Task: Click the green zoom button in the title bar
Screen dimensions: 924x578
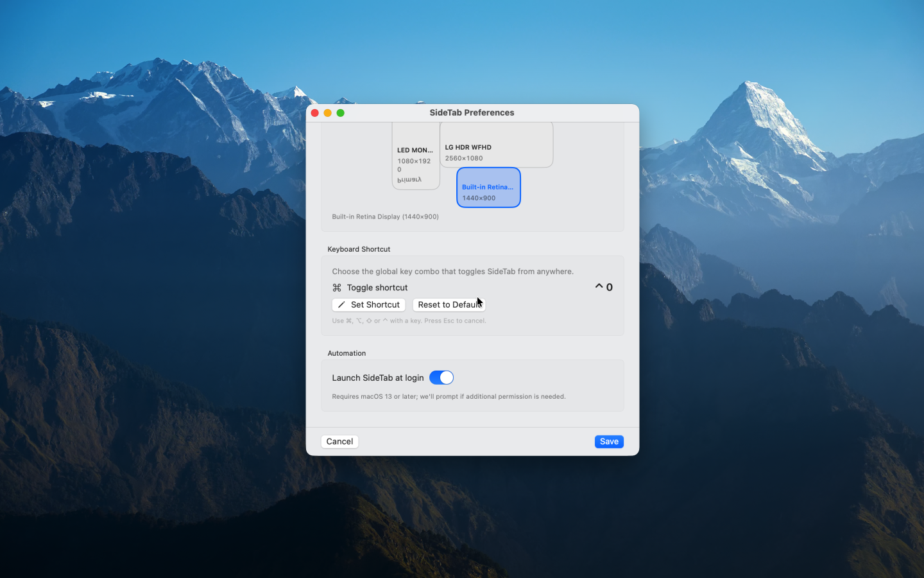Action: pos(341,112)
